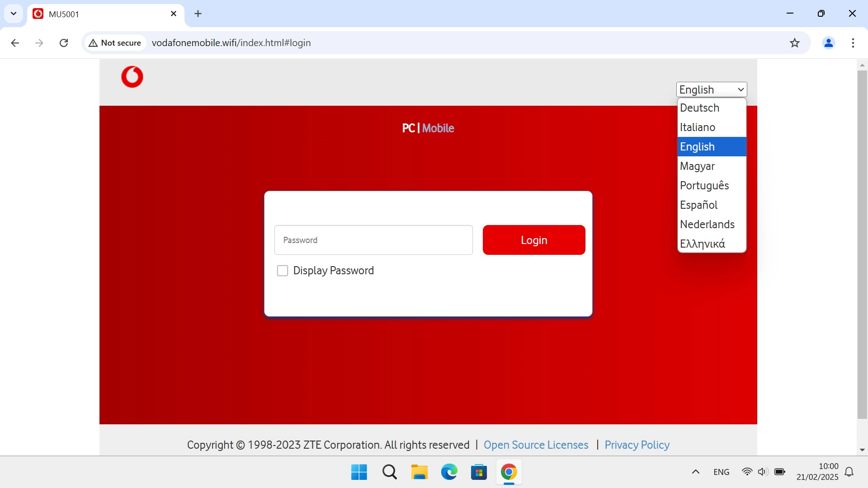
Task: Go back to the previous page
Action: point(15,43)
